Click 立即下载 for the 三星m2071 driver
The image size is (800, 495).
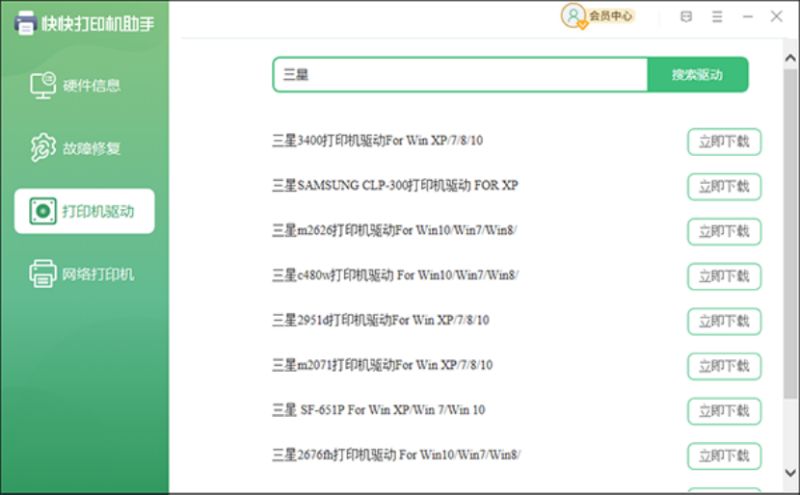tap(724, 366)
